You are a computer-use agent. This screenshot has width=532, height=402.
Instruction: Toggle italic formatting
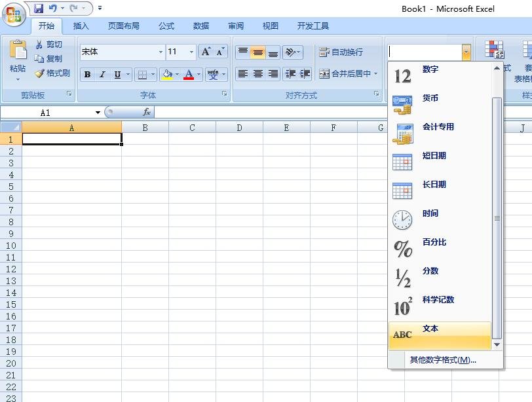click(101, 74)
